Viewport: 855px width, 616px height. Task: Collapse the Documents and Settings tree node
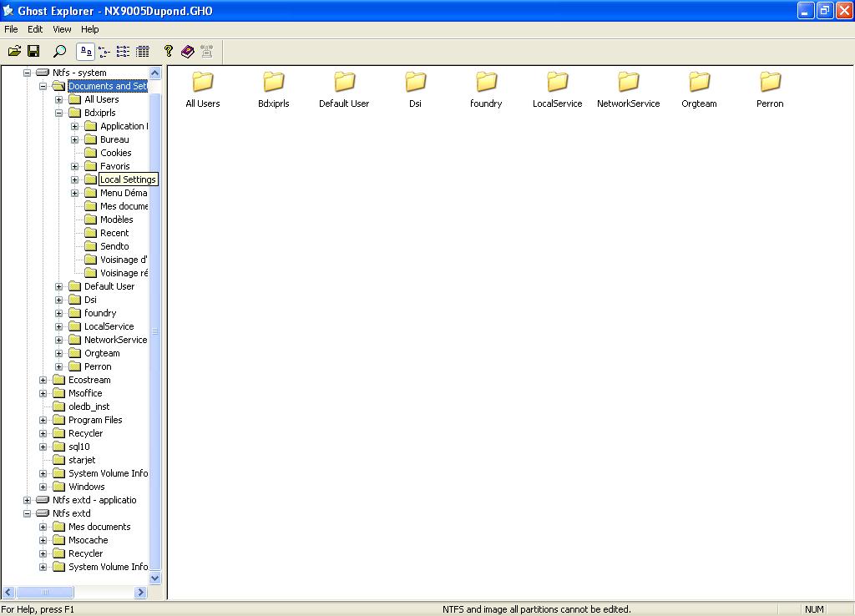pyautogui.click(x=43, y=86)
